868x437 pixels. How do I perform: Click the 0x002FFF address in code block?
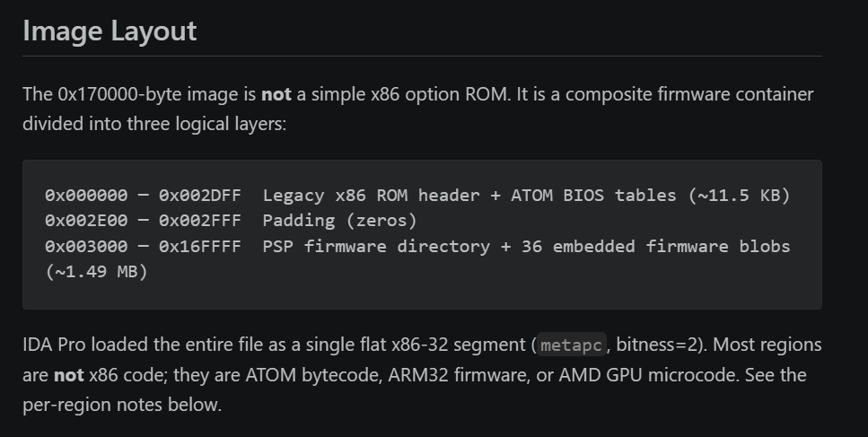click(200, 221)
